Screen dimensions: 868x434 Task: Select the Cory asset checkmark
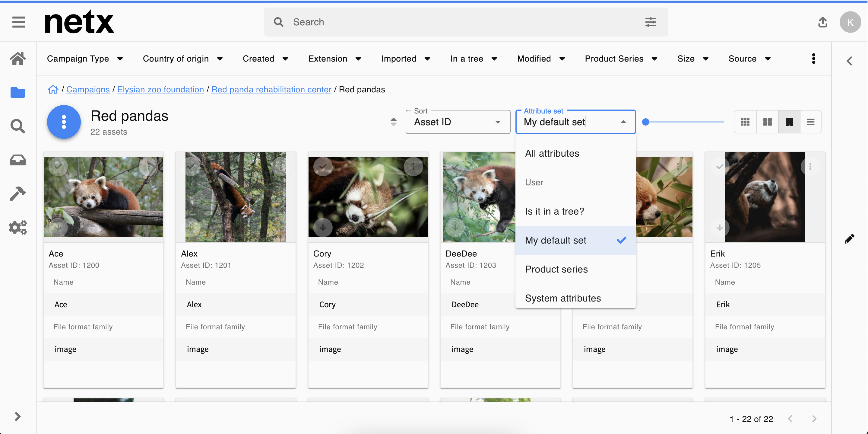coord(323,166)
